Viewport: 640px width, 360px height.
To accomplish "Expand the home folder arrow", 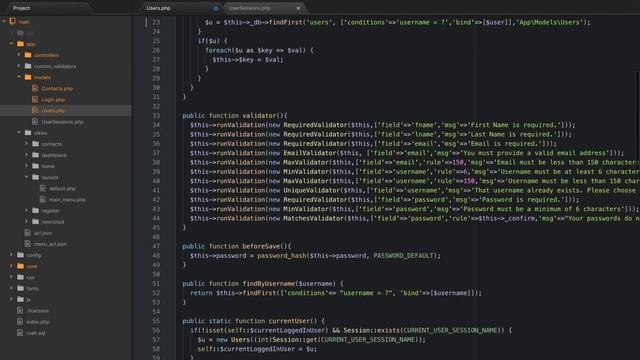I will click(x=27, y=166).
